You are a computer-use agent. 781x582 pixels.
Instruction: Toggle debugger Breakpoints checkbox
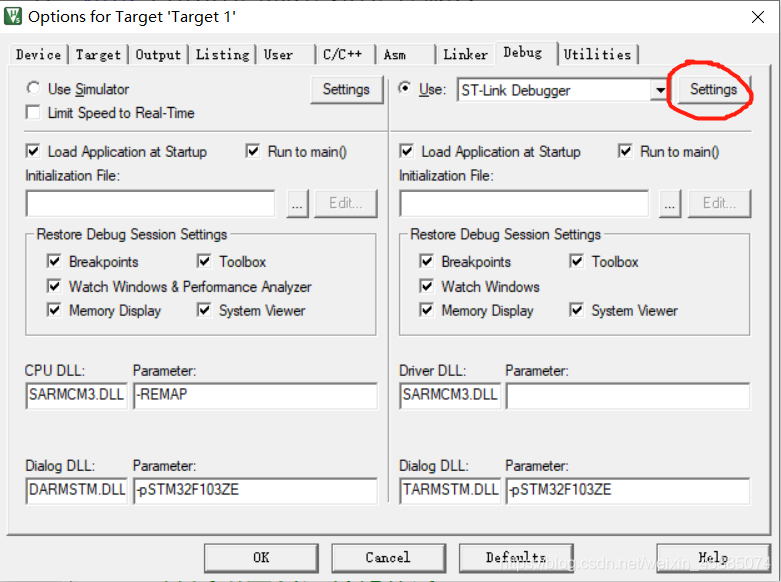point(426,261)
